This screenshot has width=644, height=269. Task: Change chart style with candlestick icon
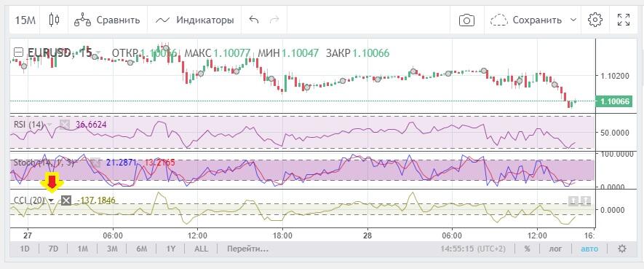tap(55, 20)
